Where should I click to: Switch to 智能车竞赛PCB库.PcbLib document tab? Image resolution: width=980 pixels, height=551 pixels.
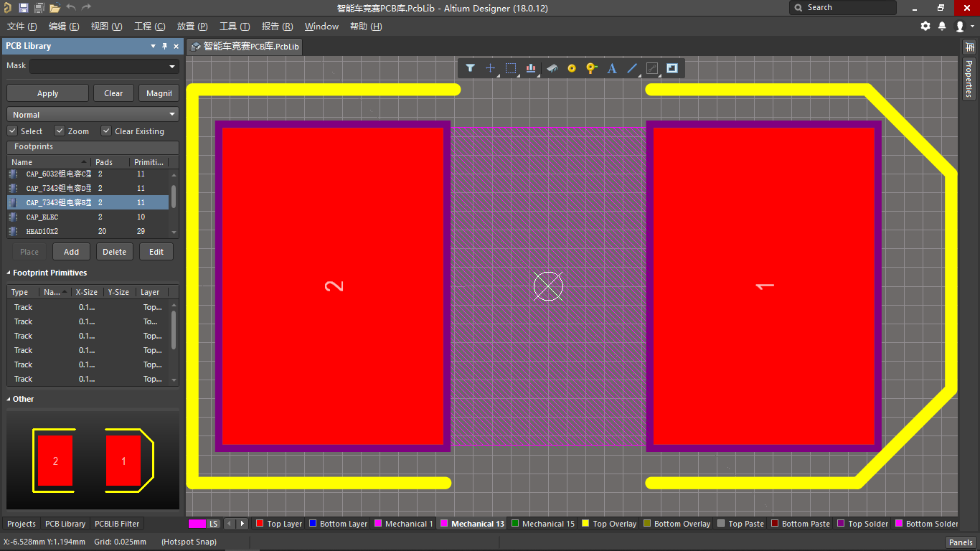245,46
